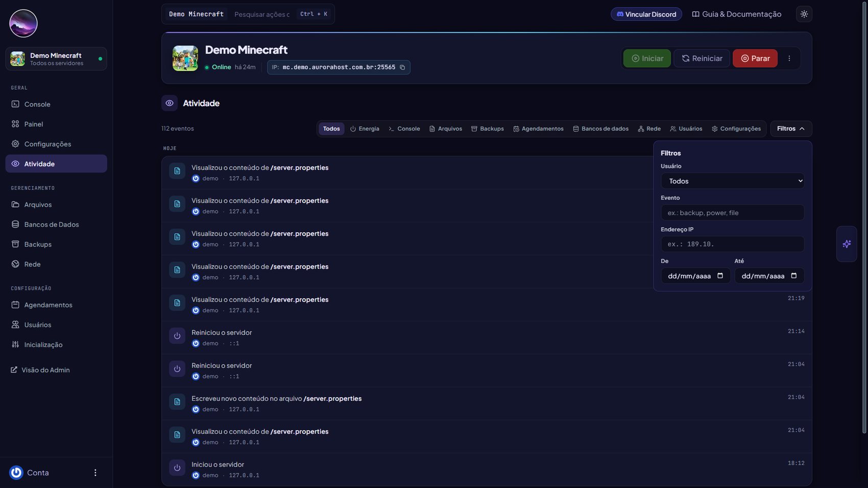Image resolution: width=868 pixels, height=488 pixels.
Task: Switch to the Agendamentos activity tab
Action: click(538, 129)
